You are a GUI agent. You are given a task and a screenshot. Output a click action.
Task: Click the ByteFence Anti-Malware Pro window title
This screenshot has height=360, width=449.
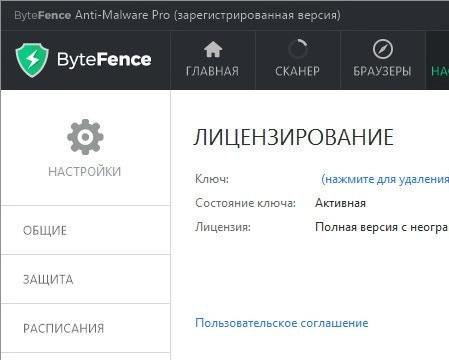tap(178, 15)
